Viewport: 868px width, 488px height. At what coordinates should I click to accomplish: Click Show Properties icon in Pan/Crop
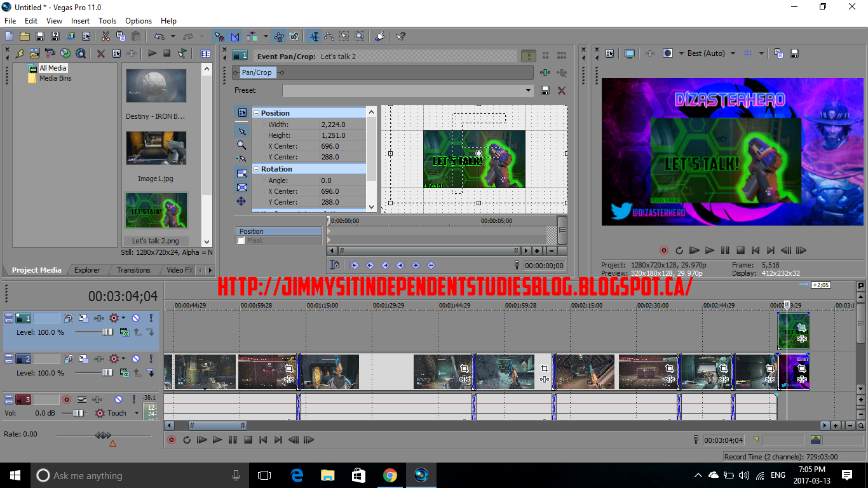coord(241,112)
